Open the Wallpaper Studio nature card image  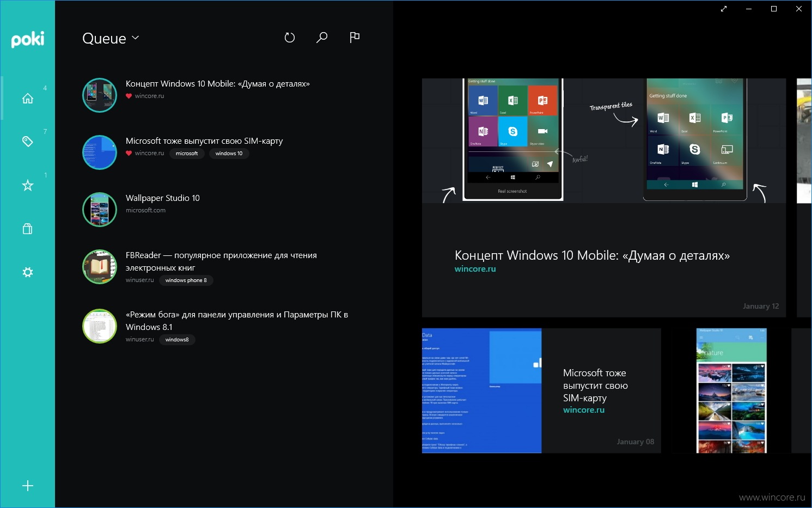click(731, 390)
